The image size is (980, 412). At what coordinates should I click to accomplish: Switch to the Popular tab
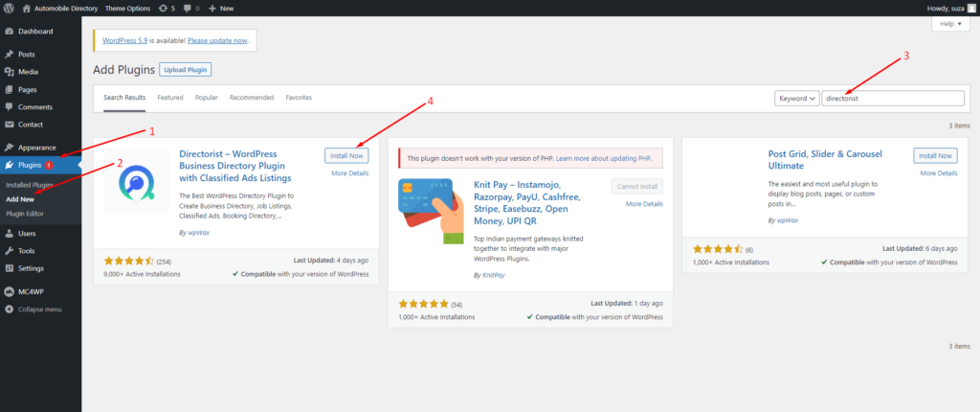[x=207, y=98]
